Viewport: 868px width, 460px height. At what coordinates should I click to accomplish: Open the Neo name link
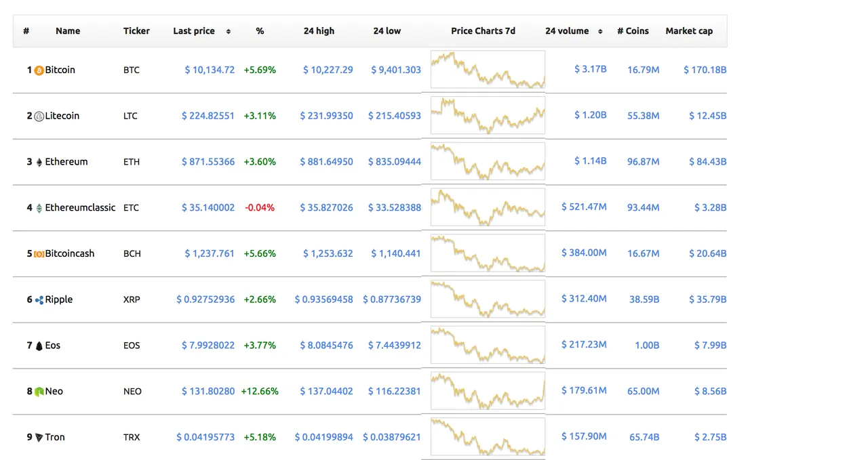(x=54, y=392)
